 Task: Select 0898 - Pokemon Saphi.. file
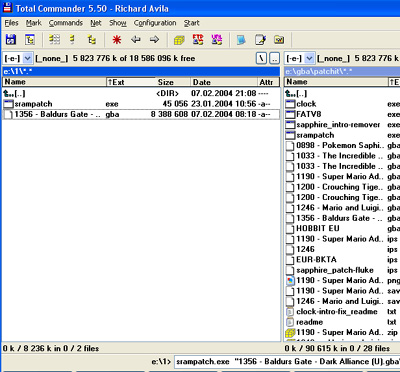(x=342, y=145)
